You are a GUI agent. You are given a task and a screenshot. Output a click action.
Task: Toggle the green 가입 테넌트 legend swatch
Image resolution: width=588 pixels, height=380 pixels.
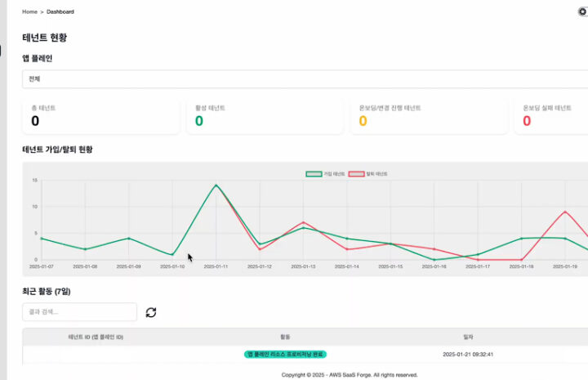pos(314,174)
